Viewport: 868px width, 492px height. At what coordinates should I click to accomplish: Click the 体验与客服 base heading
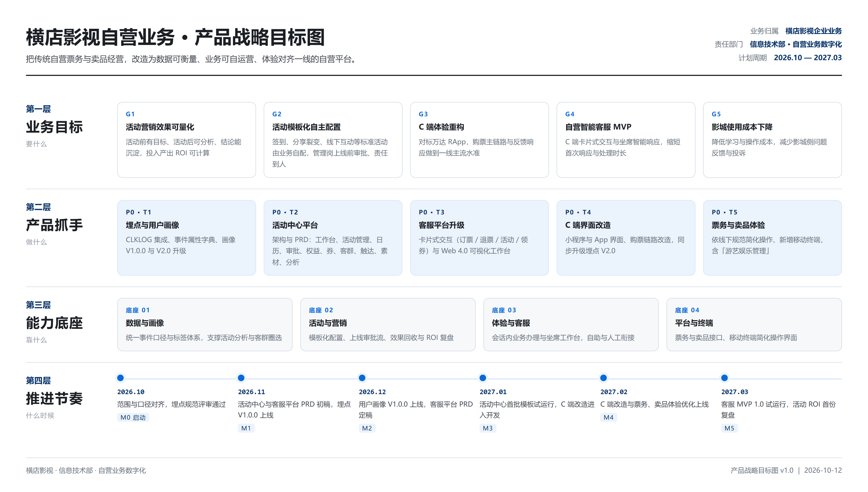(511, 323)
